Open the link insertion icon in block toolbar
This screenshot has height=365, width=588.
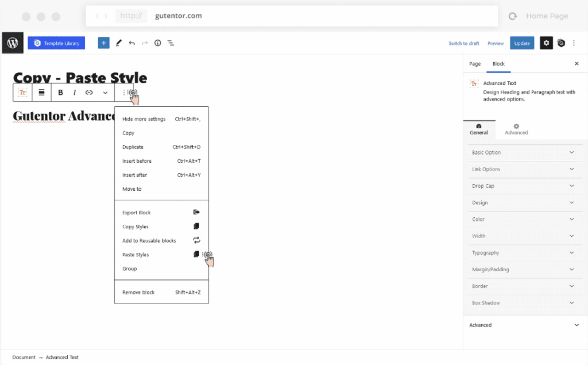coord(89,92)
